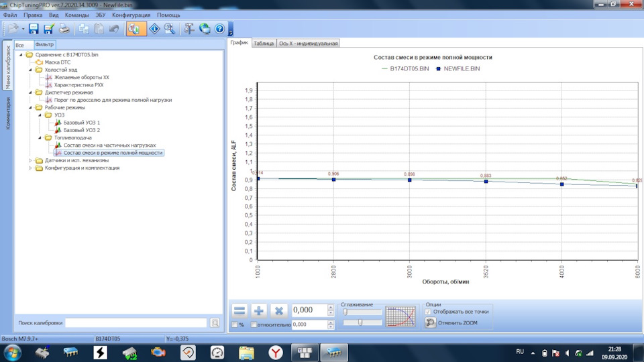Enable the % checkbox
The height and width of the screenshot is (362, 644).
point(235,325)
